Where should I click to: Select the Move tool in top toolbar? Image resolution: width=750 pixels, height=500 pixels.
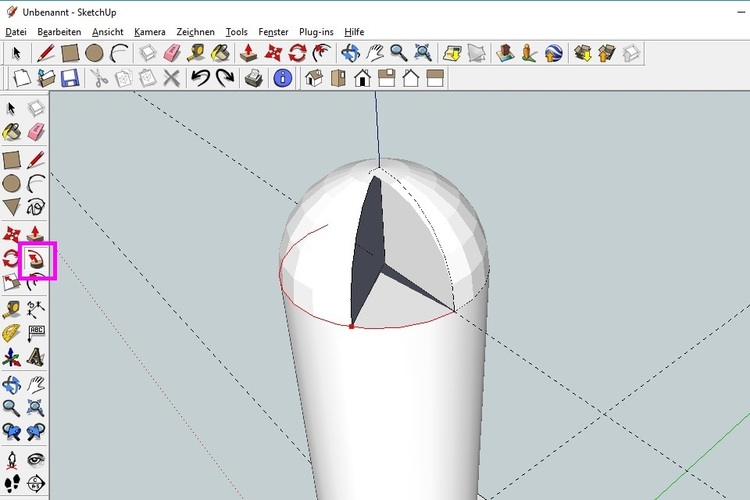273,53
